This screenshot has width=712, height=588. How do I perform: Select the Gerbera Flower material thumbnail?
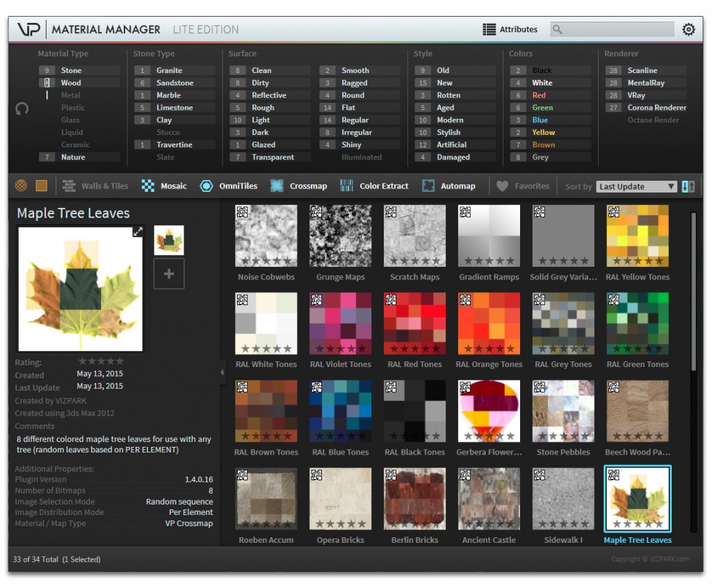tap(489, 411)
